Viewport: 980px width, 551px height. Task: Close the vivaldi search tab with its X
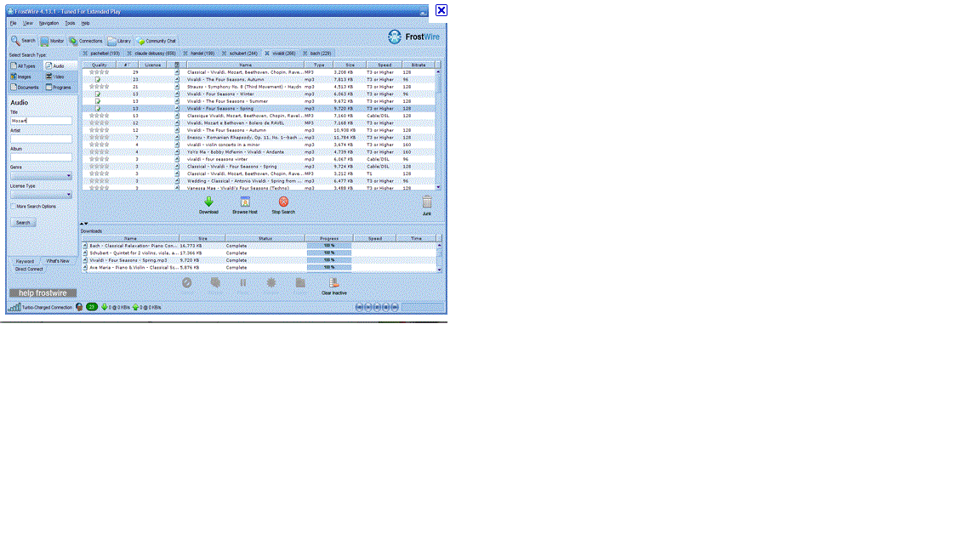(267, 54)
